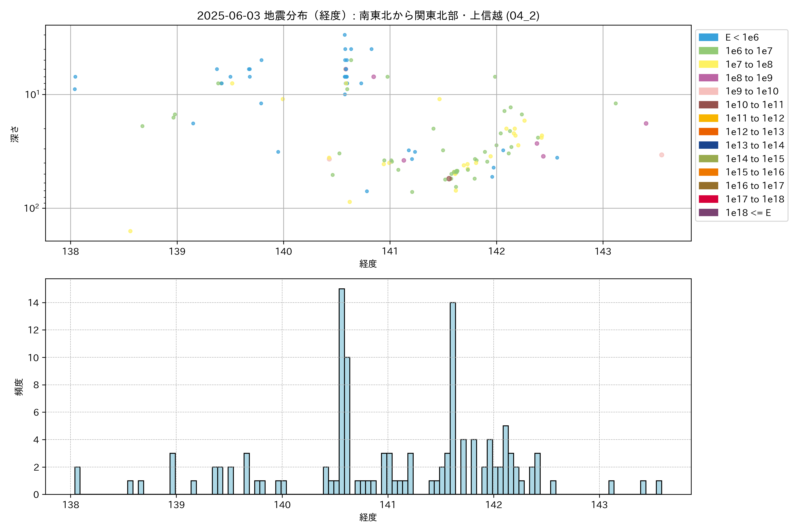This screenshot has width=798, height=532.
Task: Click the tallest histogram bar near 140.6
Action: [x=342, y=391]
